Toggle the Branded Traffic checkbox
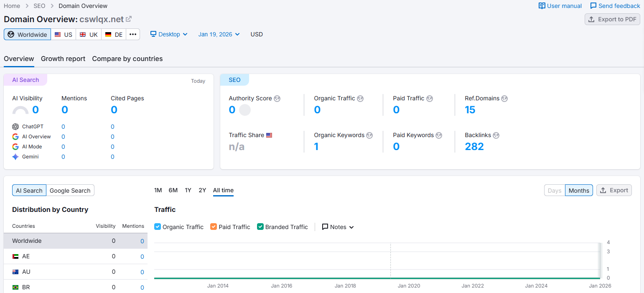 [260, 227]
